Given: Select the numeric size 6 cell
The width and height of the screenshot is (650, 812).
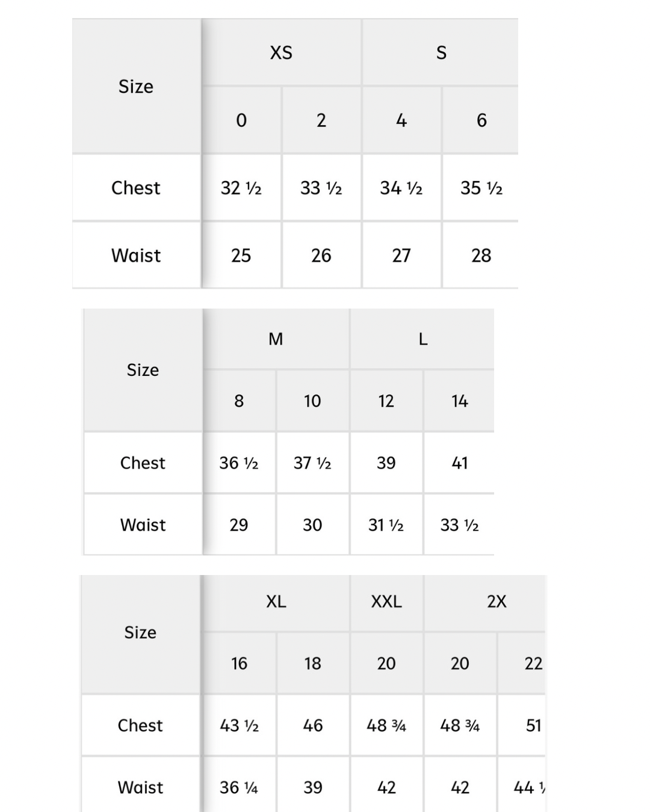Looking at the screenshot, I should click(481, 120).
